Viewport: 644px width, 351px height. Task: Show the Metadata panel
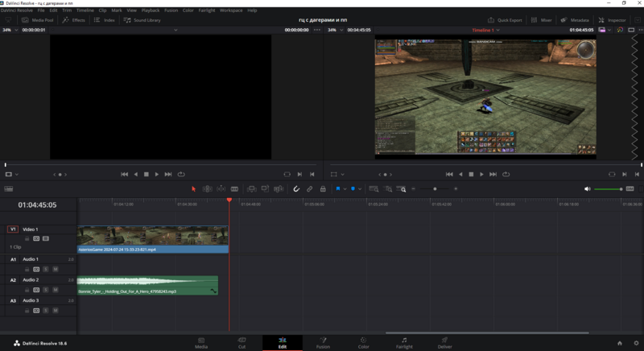point(575,19)
